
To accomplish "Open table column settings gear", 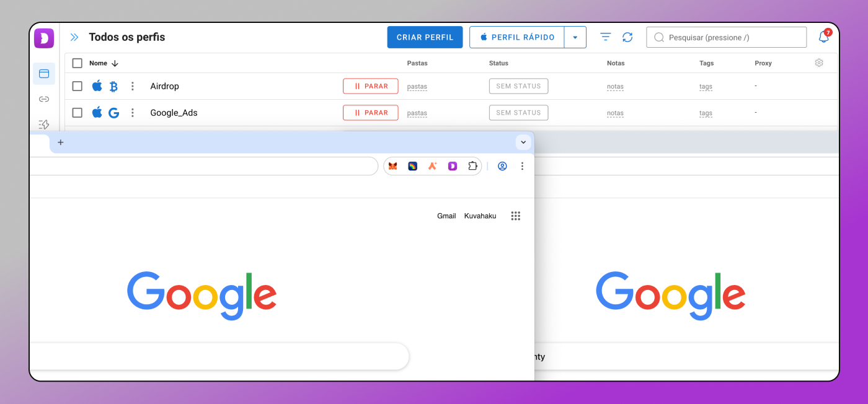I will 819,63.
